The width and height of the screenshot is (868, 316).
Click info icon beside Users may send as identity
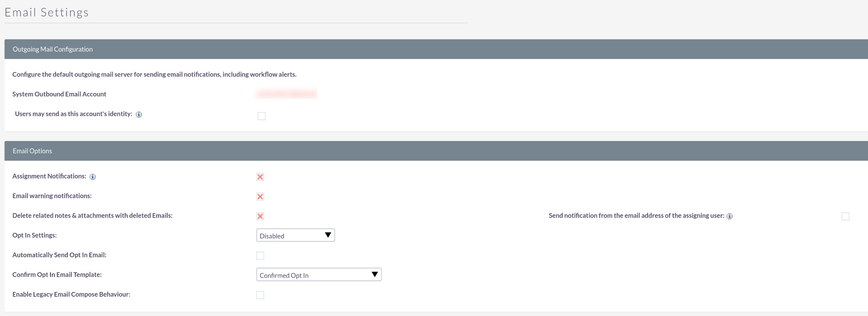pyautogui.click(x=139, y=115)
